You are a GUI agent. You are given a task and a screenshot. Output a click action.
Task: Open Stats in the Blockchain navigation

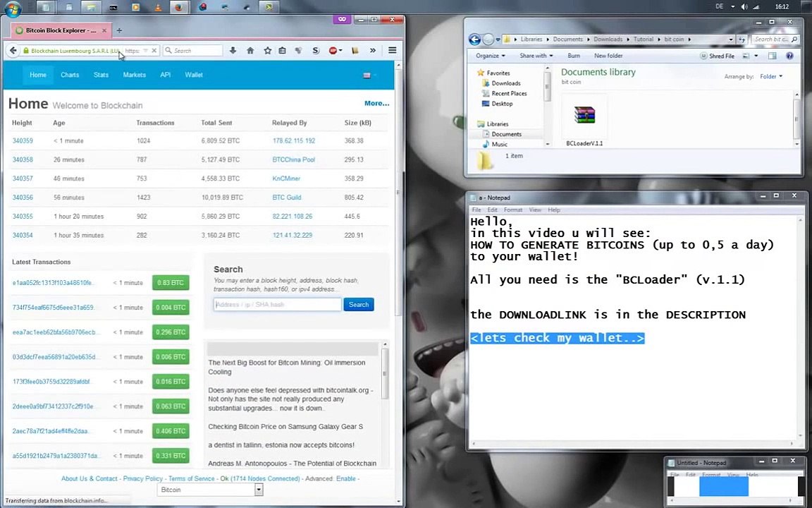tap(101, 75)
